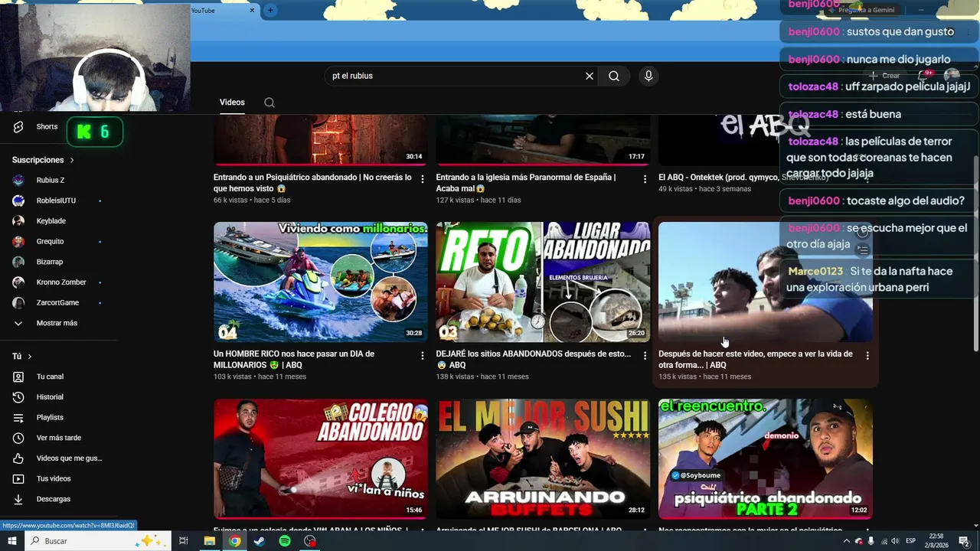Open Tu canal icon in sidebar
Screen dimensions: 980x551
tap(18, 377)
